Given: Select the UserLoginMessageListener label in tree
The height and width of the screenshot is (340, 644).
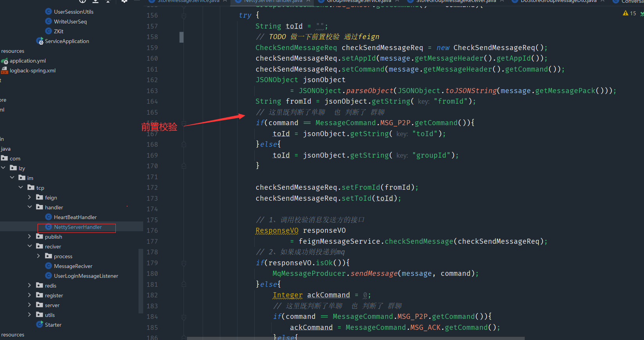Looking at the screenshot, I should click(86, 276).
